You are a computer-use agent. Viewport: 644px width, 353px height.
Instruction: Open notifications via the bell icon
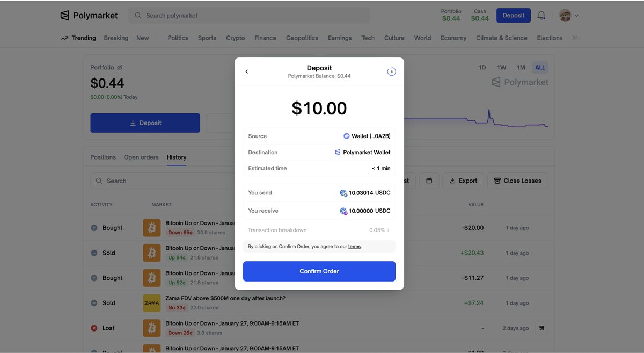541,15
